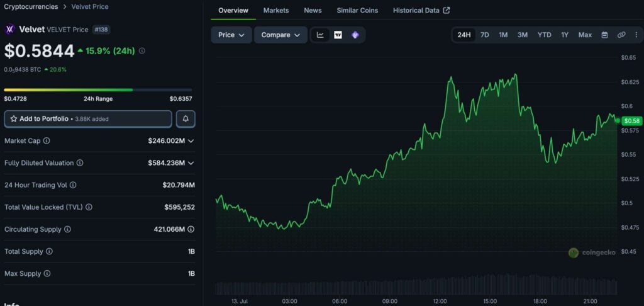
Task: Select the 1Y time range
Action: 565,35
